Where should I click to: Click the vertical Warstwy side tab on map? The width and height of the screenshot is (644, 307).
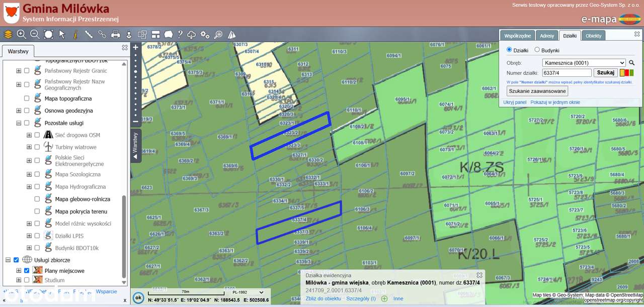pos(135,146)
